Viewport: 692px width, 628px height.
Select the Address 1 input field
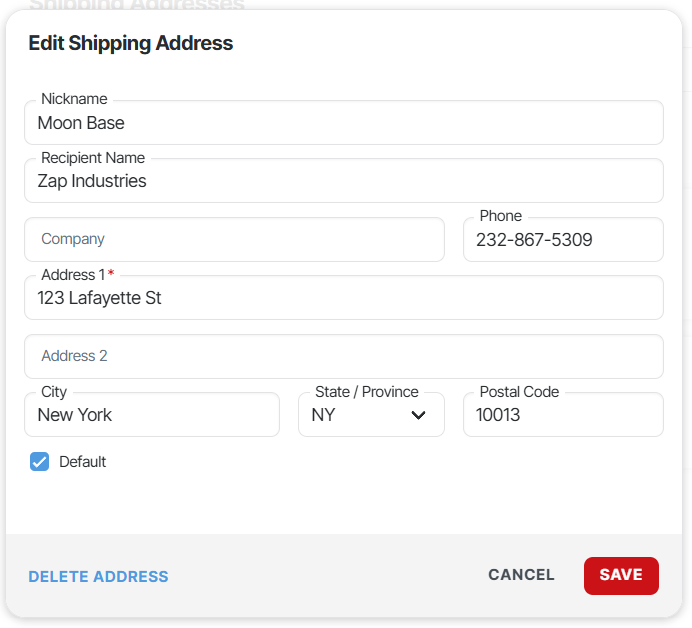tap(343, 298)
